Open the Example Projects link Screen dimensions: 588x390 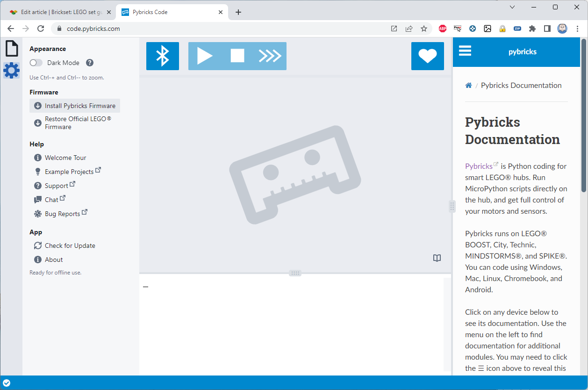[x=69, y=172]
